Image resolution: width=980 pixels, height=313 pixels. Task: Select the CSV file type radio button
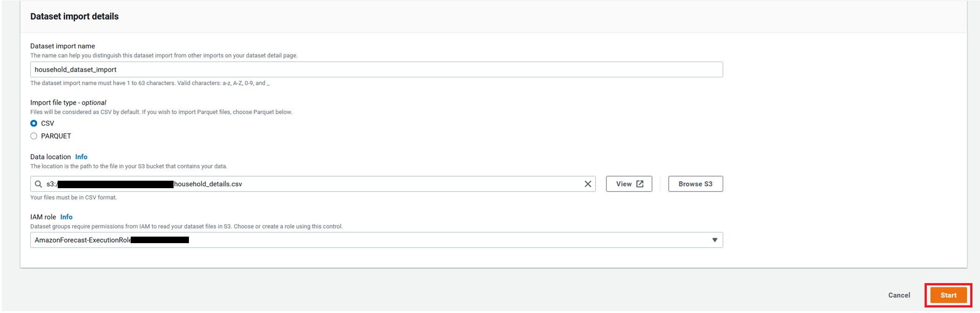[34, 123]
